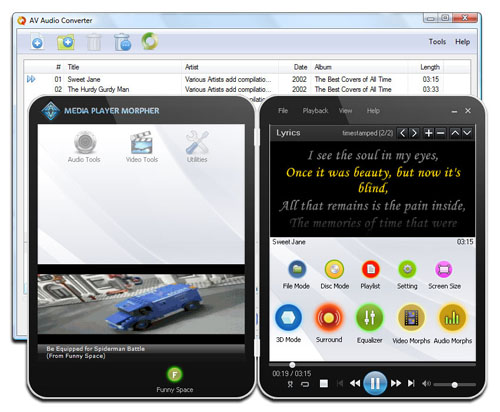
Task: Change the Screen Size
Action: (444, 269)
